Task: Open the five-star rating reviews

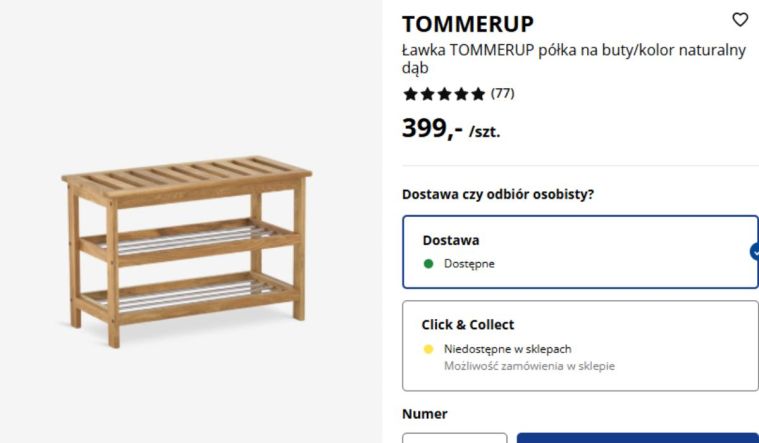Action: point(444,94)
